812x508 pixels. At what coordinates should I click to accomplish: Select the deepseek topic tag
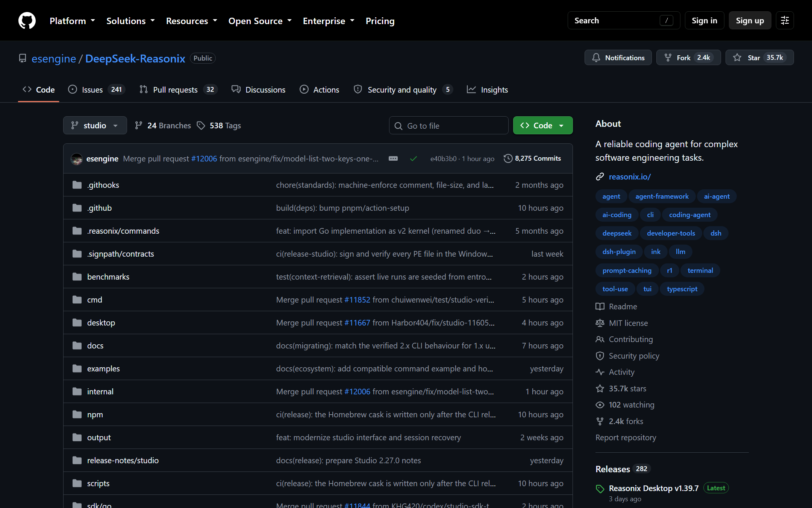click(617, 233)
